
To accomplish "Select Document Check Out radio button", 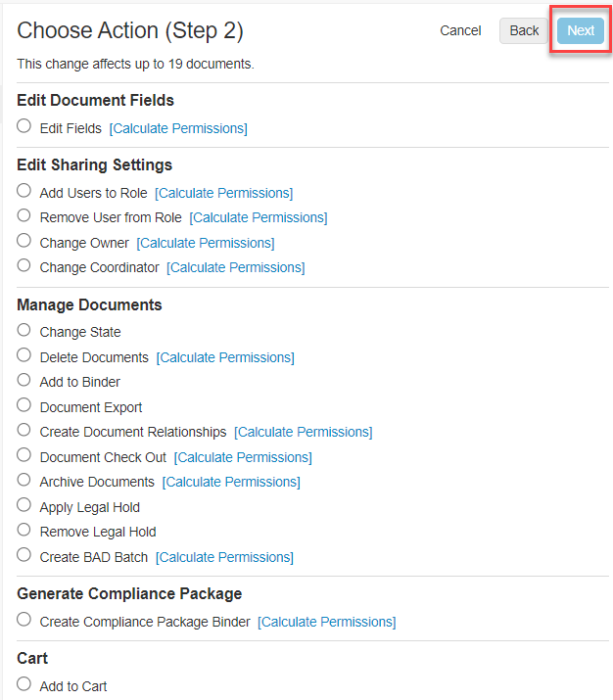I will pos(24,455).
